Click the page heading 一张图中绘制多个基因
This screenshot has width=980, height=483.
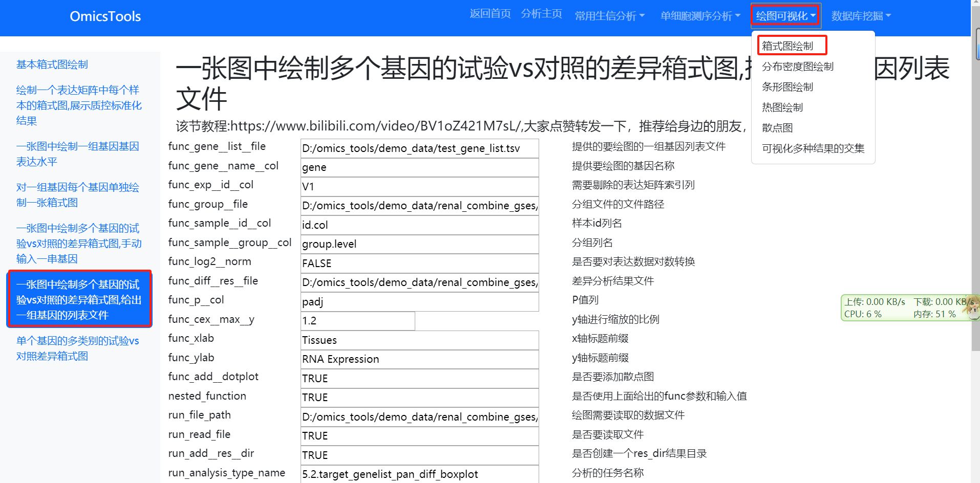[x=562, y=83]
